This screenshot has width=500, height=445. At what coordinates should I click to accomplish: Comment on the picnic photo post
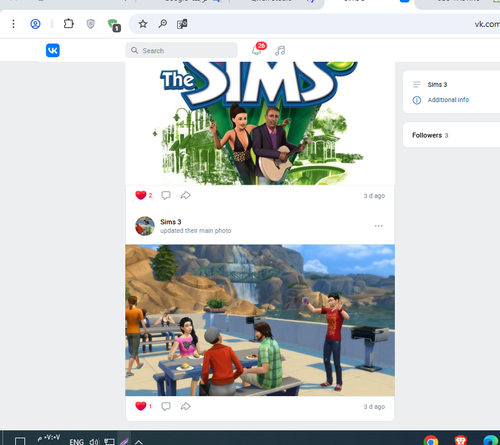166,406
